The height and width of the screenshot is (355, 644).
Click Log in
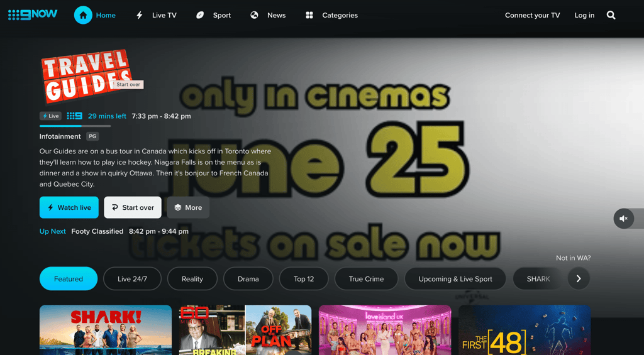pos(584,15)
